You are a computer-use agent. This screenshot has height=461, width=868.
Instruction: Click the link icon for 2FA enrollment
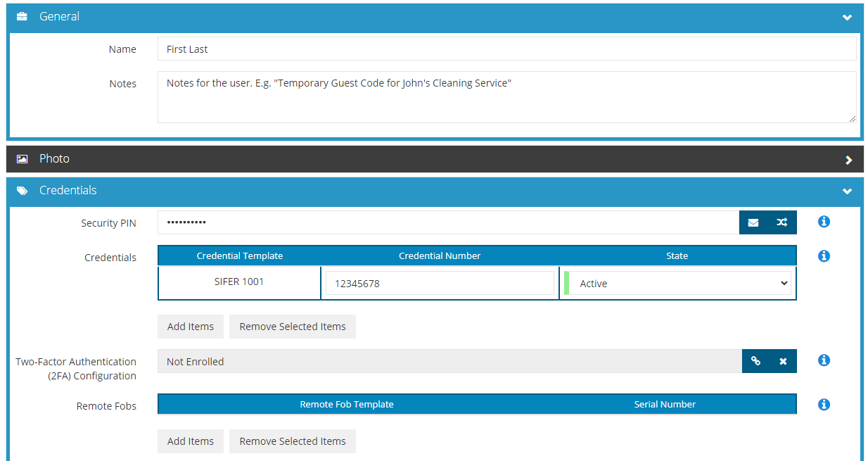(x=756, y=361)
